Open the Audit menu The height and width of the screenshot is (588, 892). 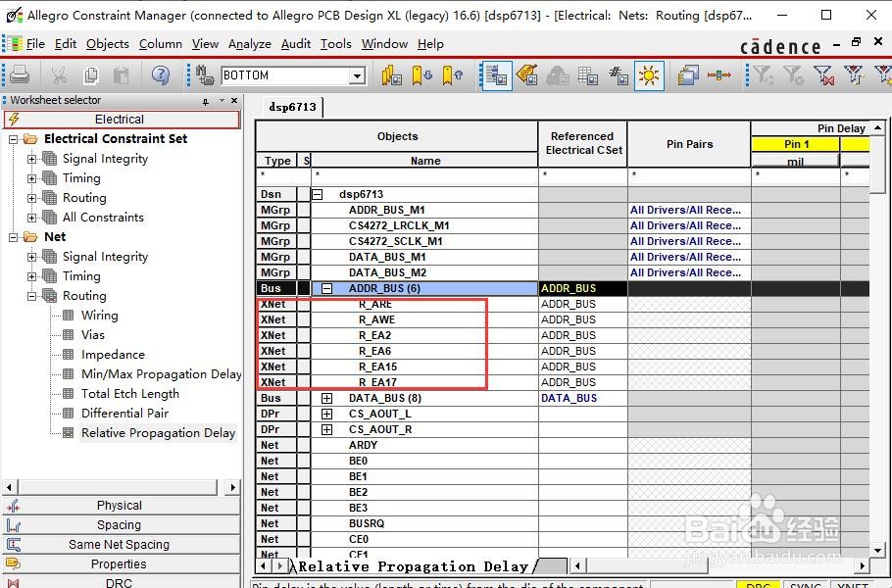[x=296, y=44]
